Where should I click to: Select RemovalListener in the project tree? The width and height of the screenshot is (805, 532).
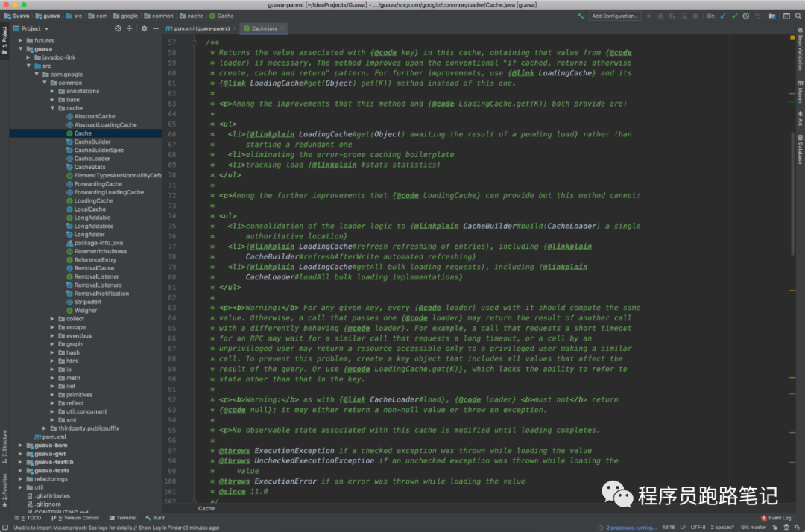click(96, 277)
